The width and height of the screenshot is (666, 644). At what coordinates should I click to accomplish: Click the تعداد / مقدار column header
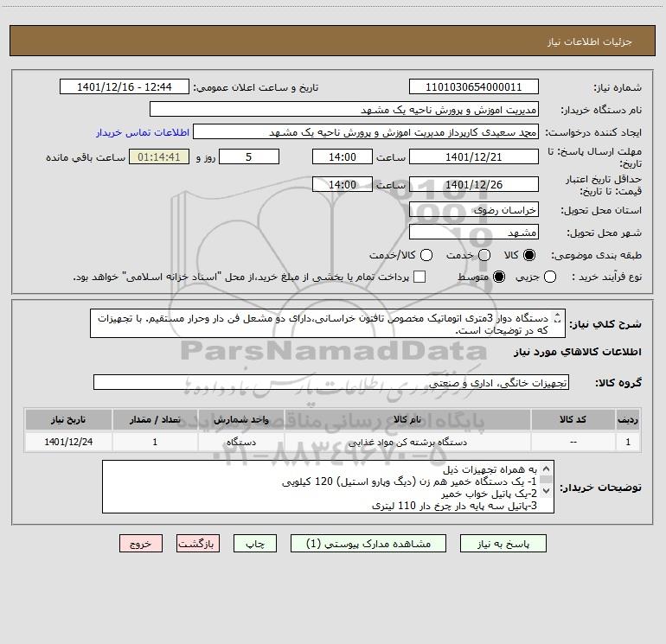coord(155,419)
